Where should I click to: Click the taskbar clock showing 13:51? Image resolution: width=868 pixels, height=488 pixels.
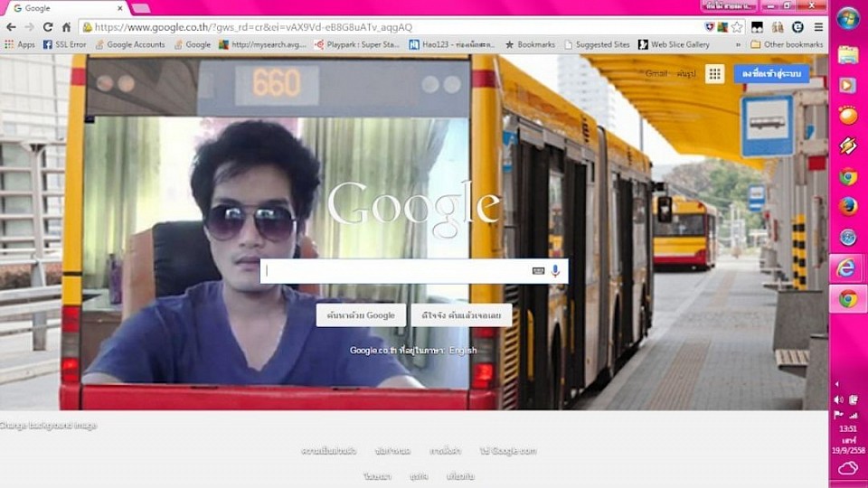847,428
